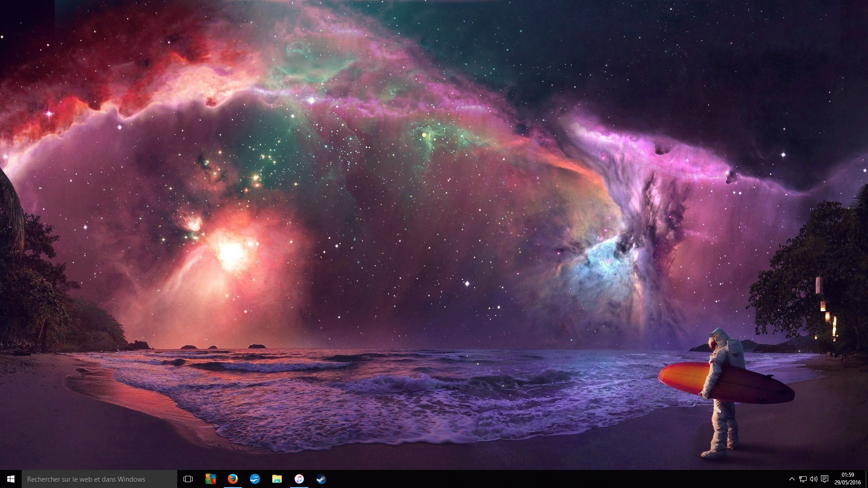Open calendar via the 01:59 clock

point(848,475)
